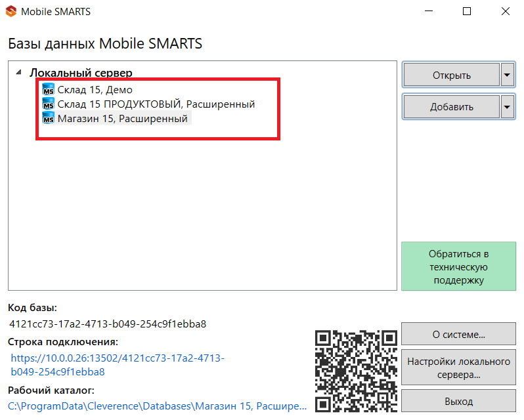Open the connection string https link

click(x=118, y=365)
